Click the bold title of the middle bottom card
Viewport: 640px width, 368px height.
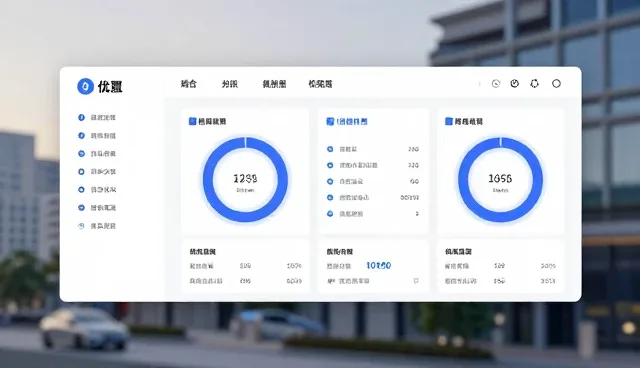point(340,252)
